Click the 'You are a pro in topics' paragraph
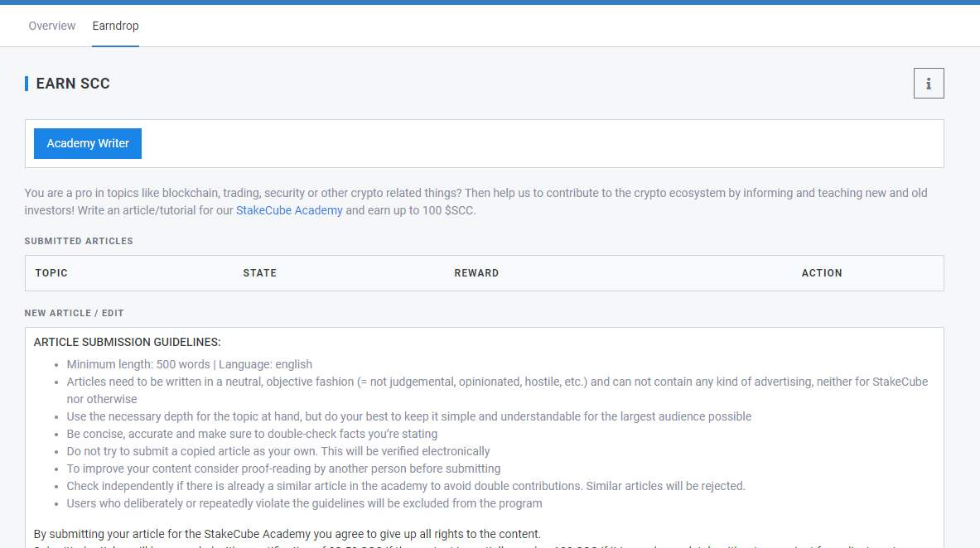The width and height of the screenshot is (980, 548). tap(476, 202)
